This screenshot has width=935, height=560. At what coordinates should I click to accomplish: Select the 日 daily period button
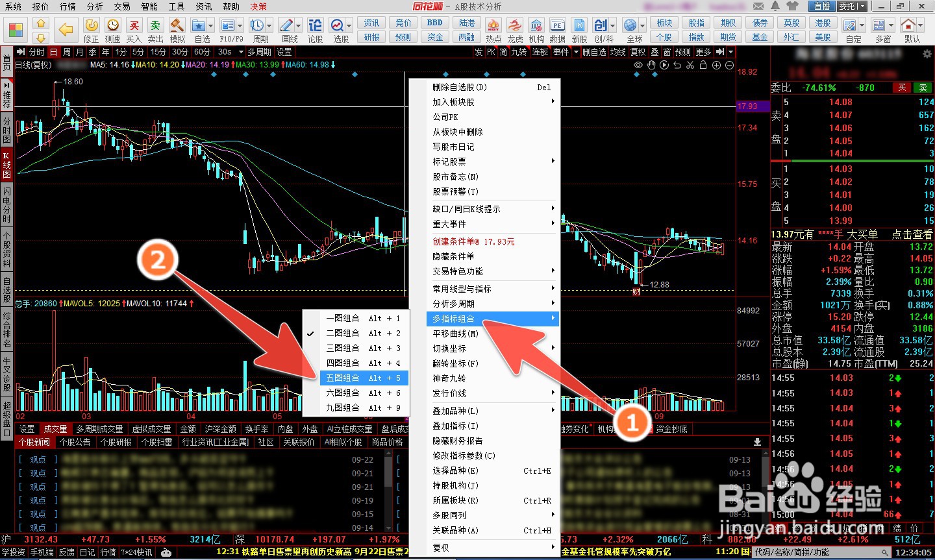pos(53,52)
